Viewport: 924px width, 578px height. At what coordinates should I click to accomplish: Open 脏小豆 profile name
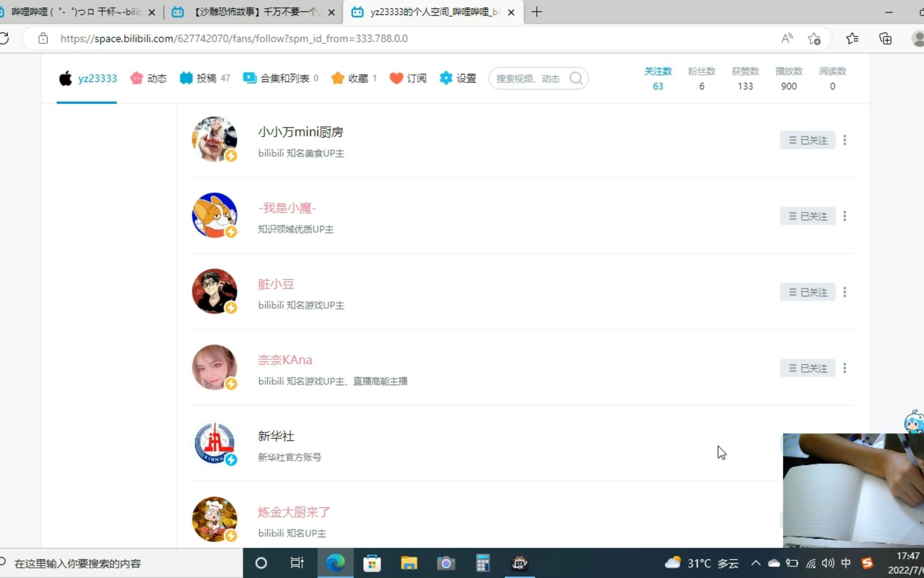tap(276, 284)
